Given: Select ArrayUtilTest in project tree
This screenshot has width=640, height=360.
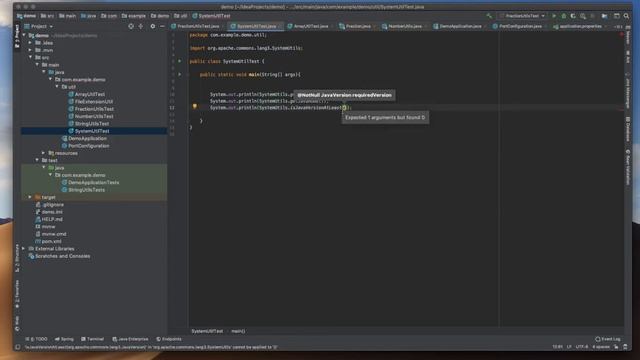Looking at the screenshot, I should 90,94.
